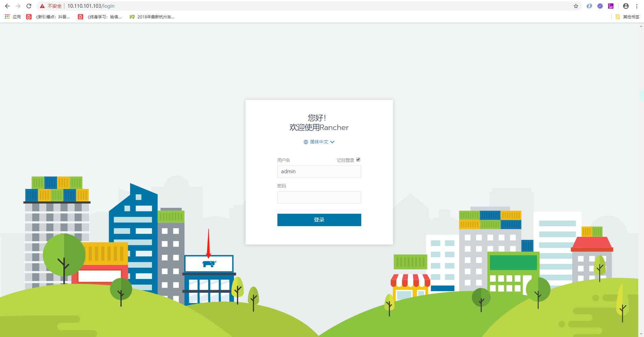This screenshot has width=644, height=337.
Task: Open the Chrome three-dot menu
Action: coord(637,6)
